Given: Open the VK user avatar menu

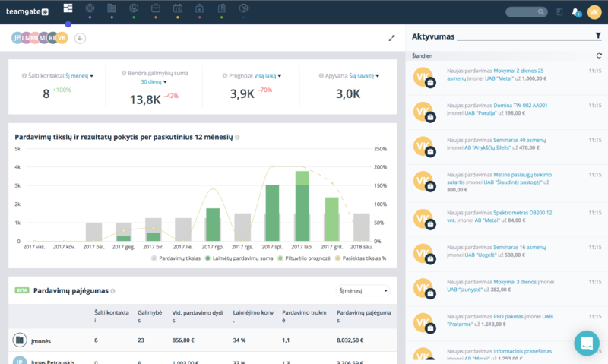Looking at the screenshot, I should [594, 12].
